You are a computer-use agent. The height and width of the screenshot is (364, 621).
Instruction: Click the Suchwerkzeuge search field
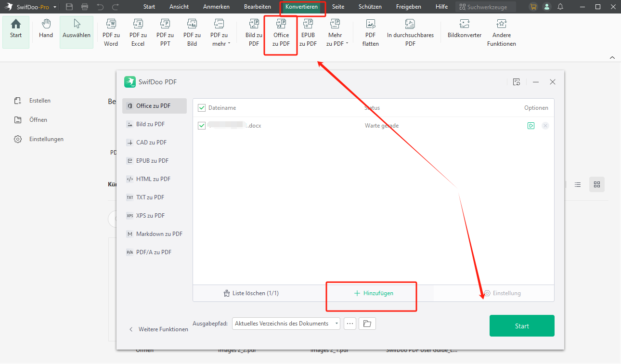(485, 7)
